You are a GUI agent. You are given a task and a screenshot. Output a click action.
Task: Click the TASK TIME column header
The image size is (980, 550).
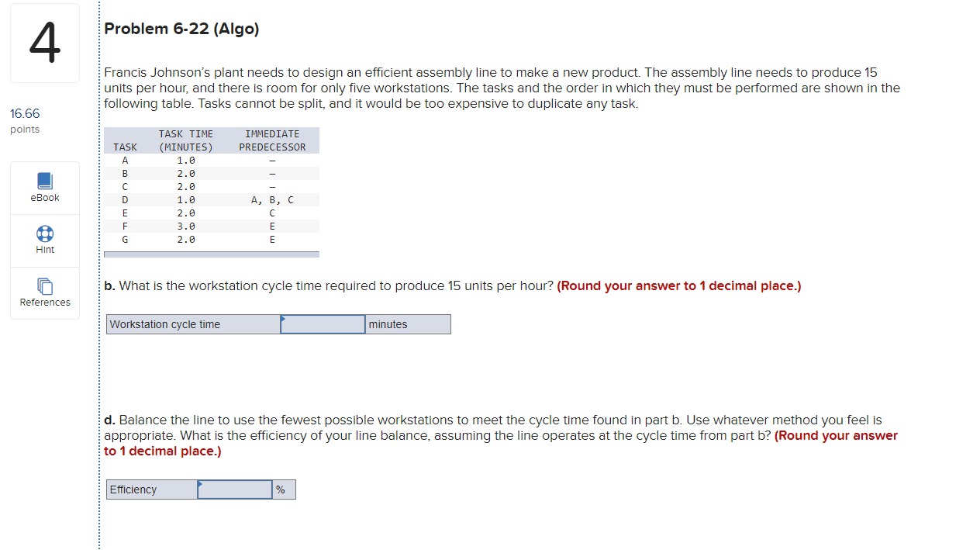pos(185,133)
